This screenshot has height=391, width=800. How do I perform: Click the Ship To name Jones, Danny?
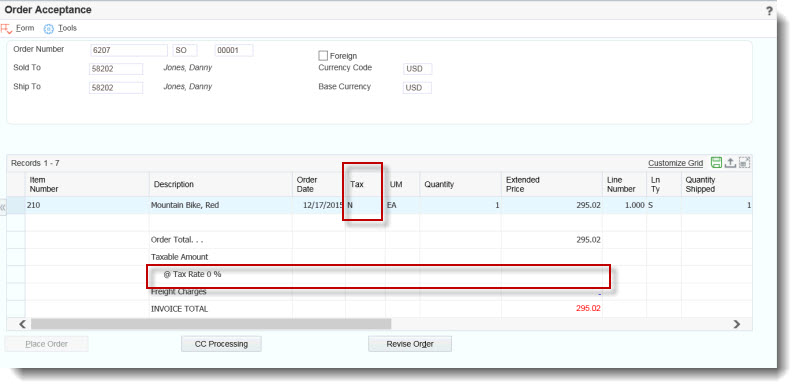click(188, 86)
